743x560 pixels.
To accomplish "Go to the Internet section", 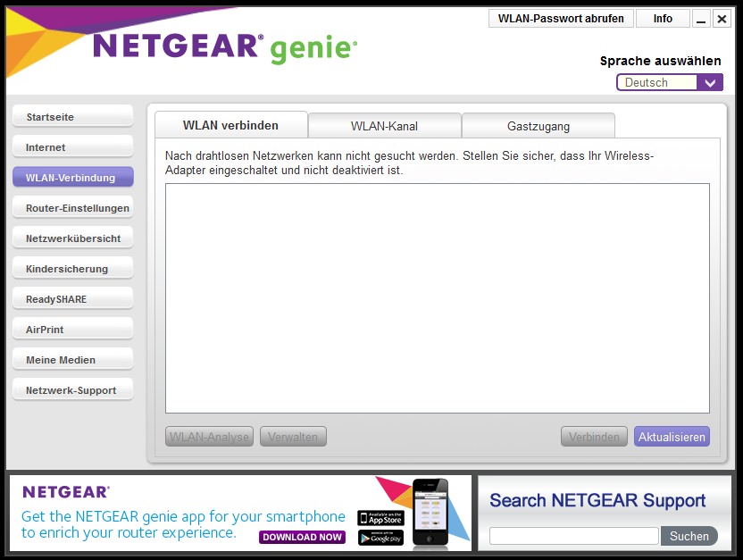I will [72, 146].
